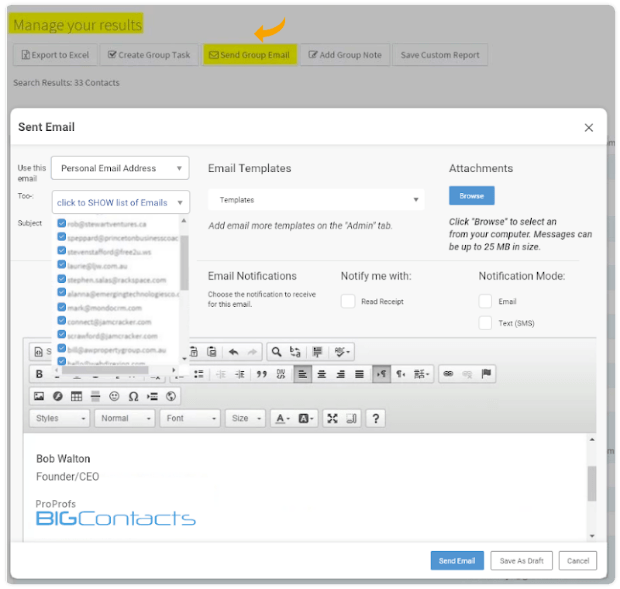Click the insert link chain icon
The height and width of the screenshot is (589, 620).
[448, 374]
